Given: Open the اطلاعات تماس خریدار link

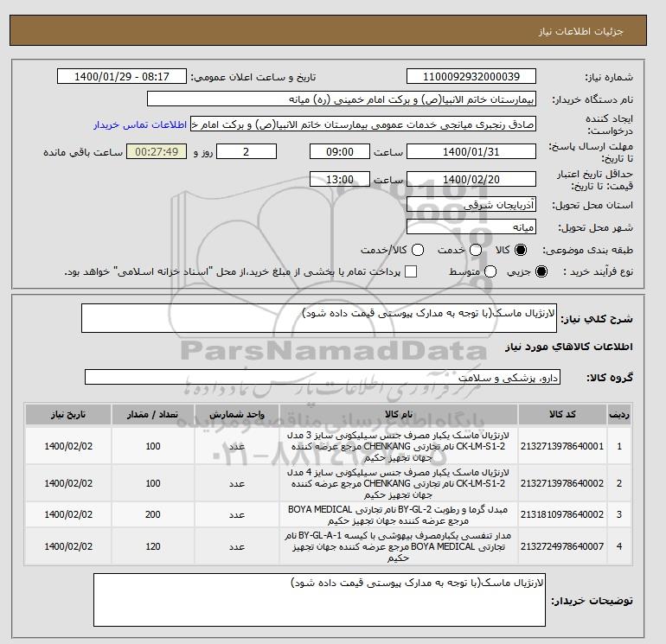Looking at the screenshot, I should [140, 125].
